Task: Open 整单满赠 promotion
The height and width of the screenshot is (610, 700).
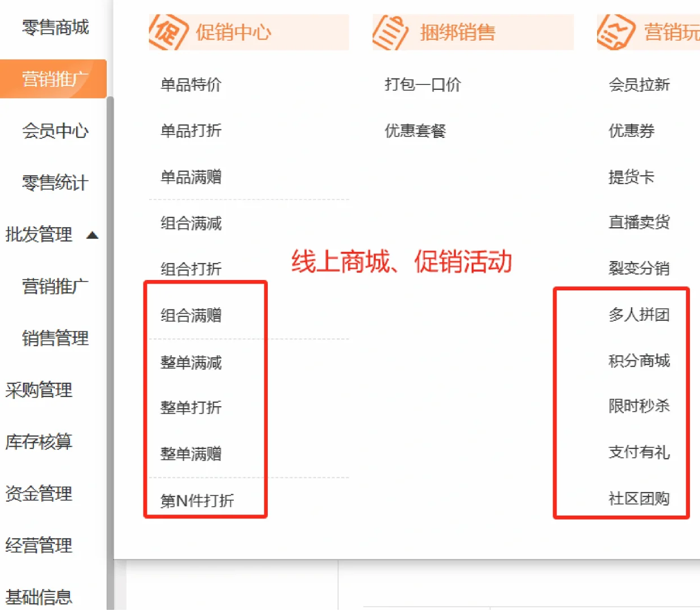Action: 191,454
